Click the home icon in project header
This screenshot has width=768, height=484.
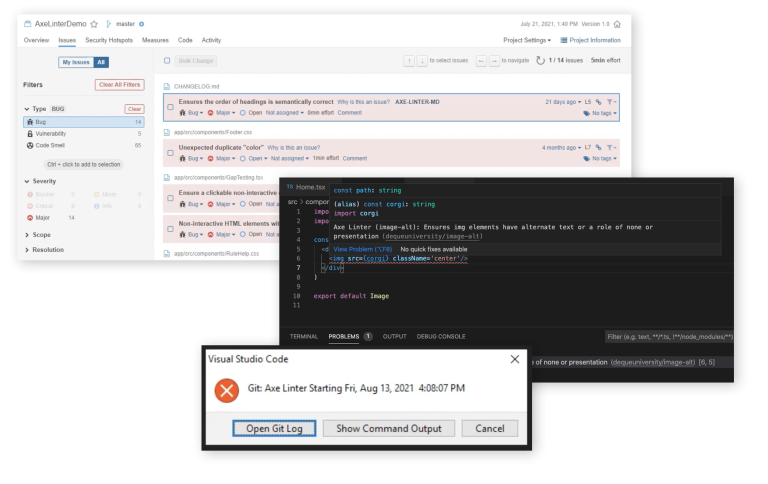(616, 23)
